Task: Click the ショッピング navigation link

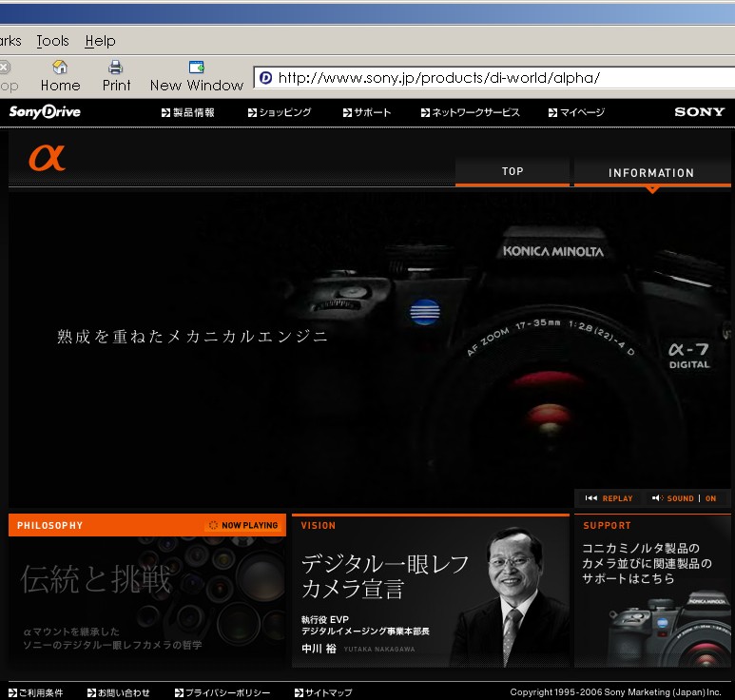Action: click(280, 112)
